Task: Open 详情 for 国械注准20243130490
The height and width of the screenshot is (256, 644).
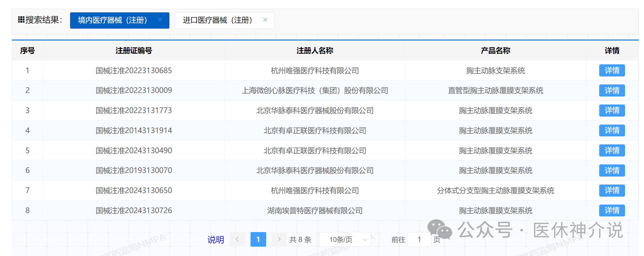Action: [x=612, y=150]
